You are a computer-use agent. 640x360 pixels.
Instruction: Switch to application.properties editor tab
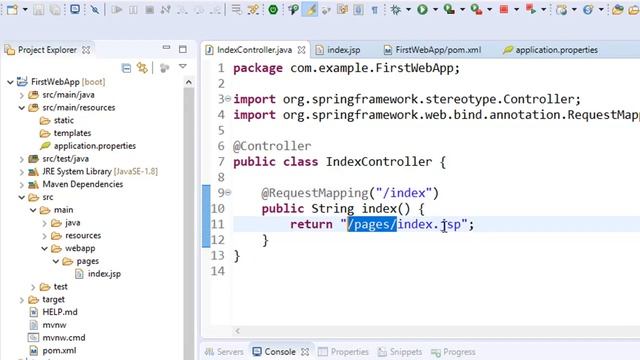pos(557,50)
